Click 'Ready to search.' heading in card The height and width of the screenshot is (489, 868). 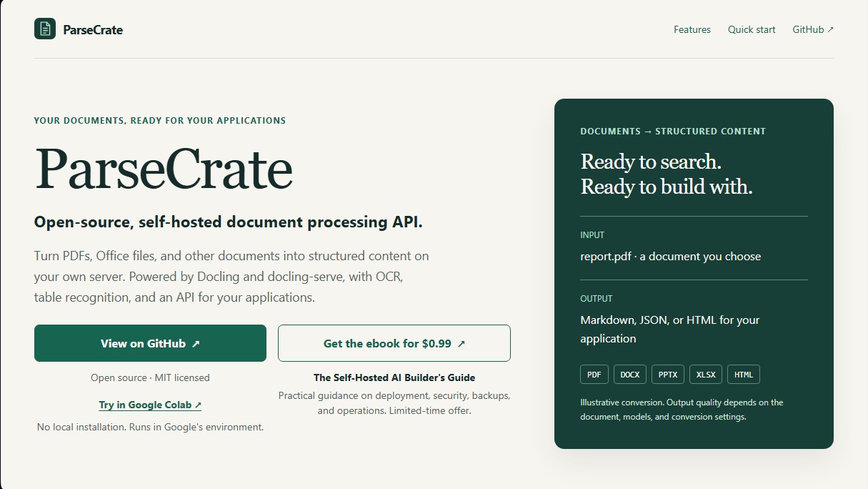(x=651, y=162)
